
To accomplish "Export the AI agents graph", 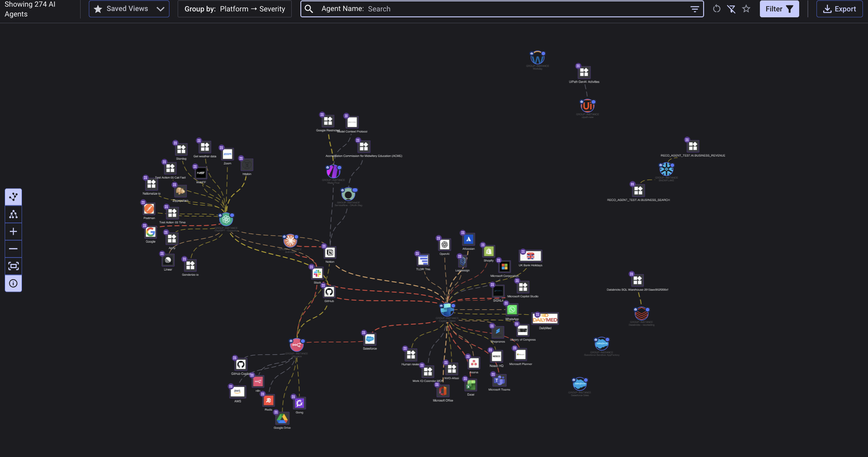I will (839, 9).
